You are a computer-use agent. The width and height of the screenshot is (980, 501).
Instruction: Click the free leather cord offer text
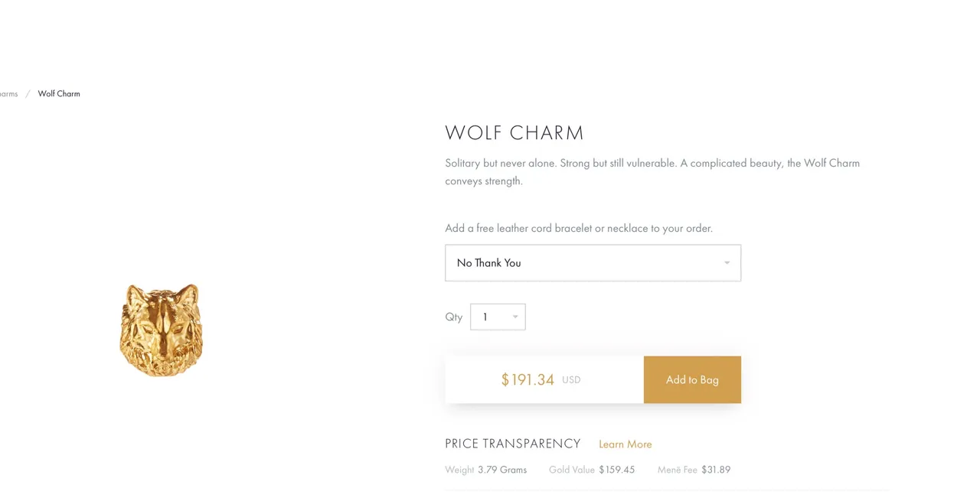coord(579,228)
